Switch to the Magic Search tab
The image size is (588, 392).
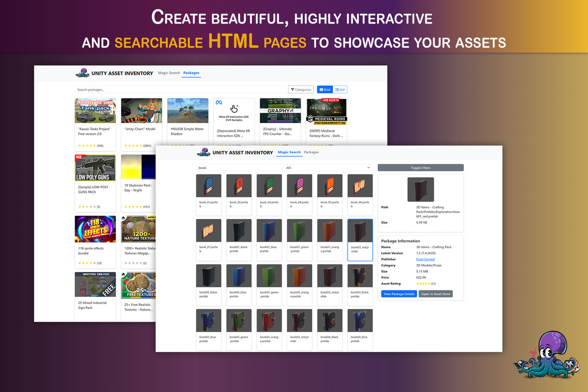click(289, 152)
